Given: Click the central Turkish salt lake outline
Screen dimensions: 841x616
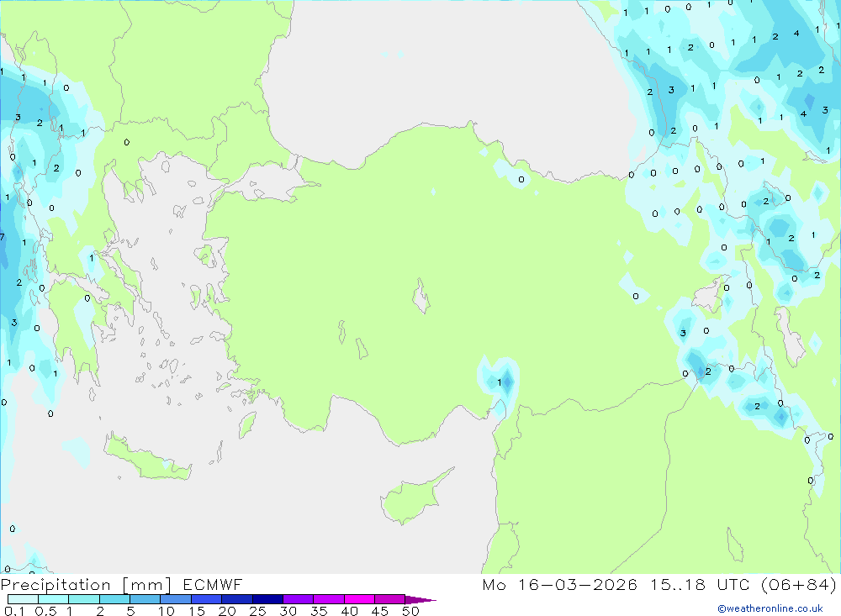Looking at the screenshot, I should pos(421,296).
